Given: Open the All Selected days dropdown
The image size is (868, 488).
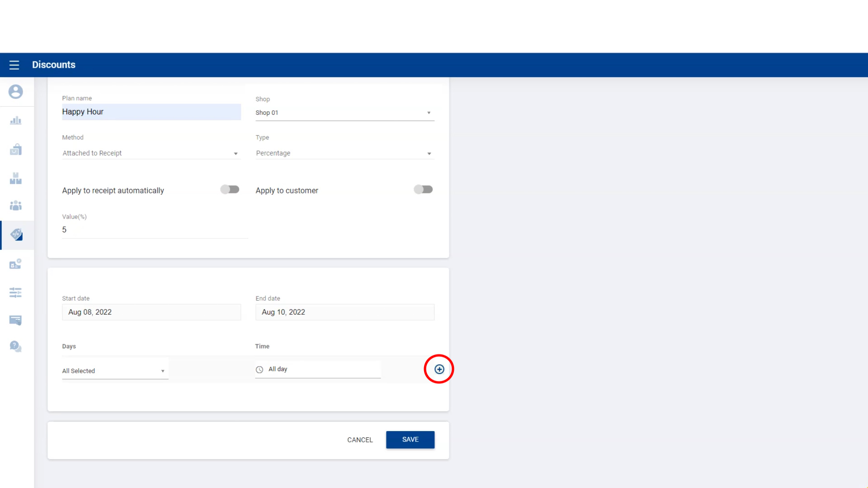Looking at the screenshot, I should pos(115,371).
